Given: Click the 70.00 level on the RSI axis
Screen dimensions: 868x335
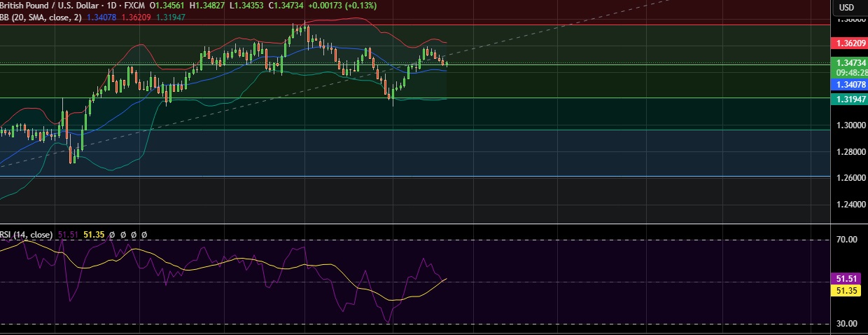Looking at the screenshot, I should tap(848, 240).
